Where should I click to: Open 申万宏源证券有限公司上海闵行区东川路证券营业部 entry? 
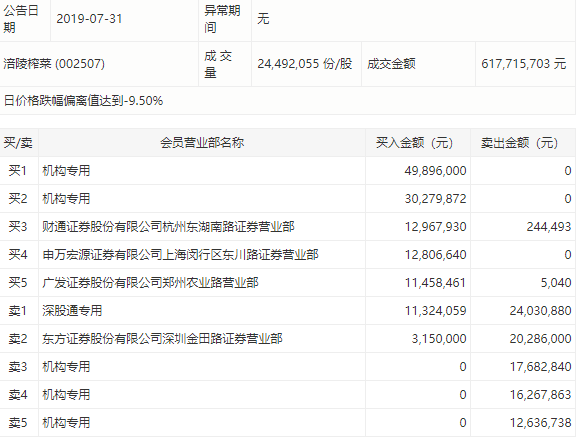180,255
